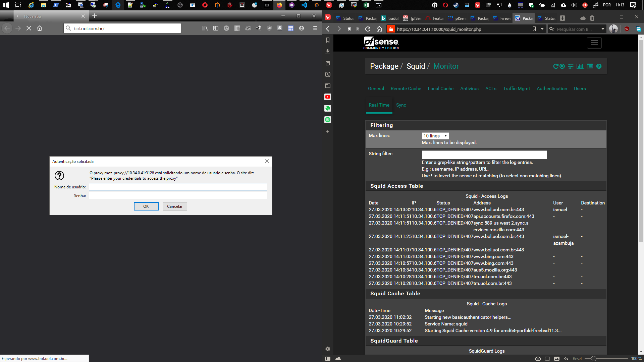This screenshot has width=644, height=362.
Task: Click the stop icon in the Monitor header
Action: click(x=561, y=66)
